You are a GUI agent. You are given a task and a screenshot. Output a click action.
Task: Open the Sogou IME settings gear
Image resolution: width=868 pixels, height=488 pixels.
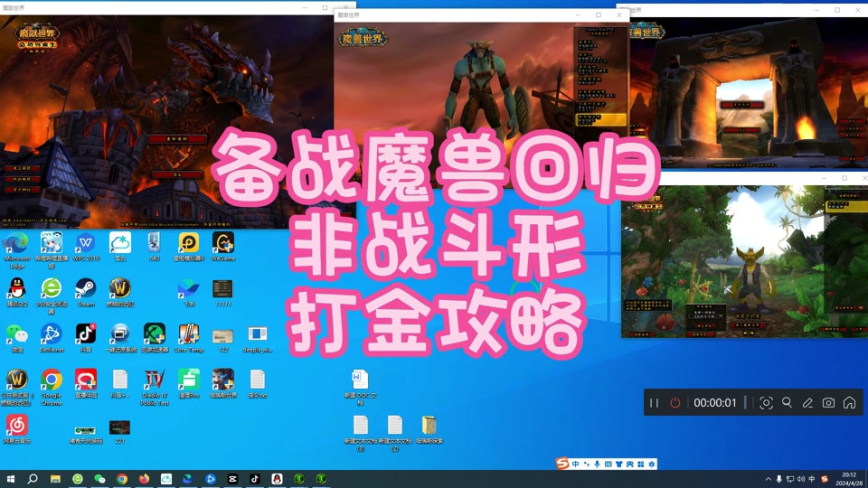click(x=652, y=465)
